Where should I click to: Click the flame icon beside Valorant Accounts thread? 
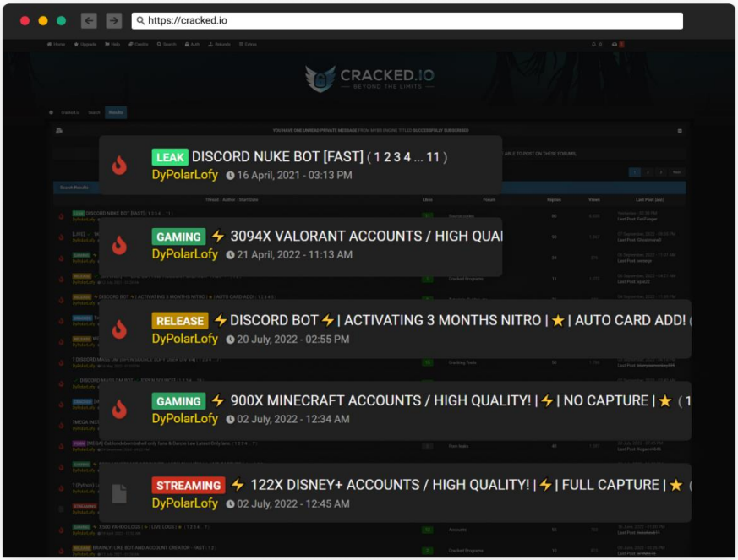click(119, 245)
